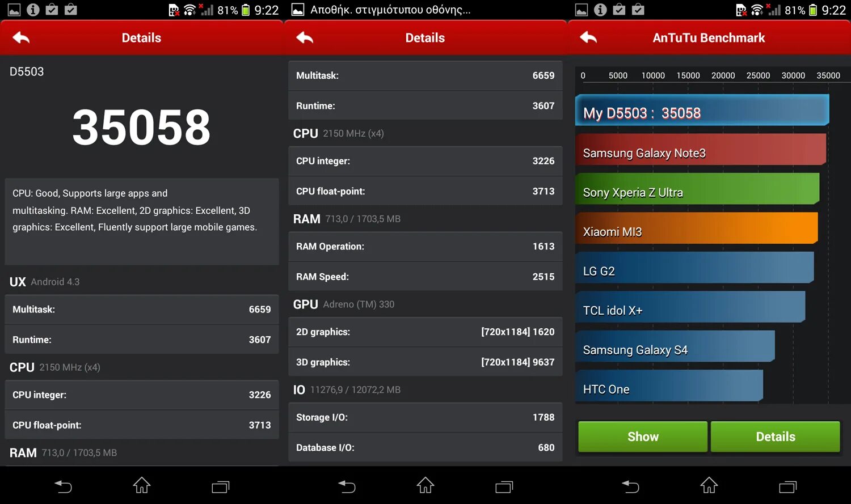
Task: Tap UX Android 4.3 heading on left screen
Action: pos(45,282)
